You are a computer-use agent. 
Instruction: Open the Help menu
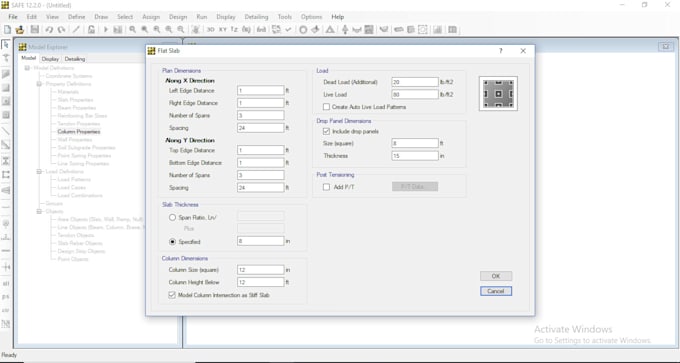pos(337,17)
